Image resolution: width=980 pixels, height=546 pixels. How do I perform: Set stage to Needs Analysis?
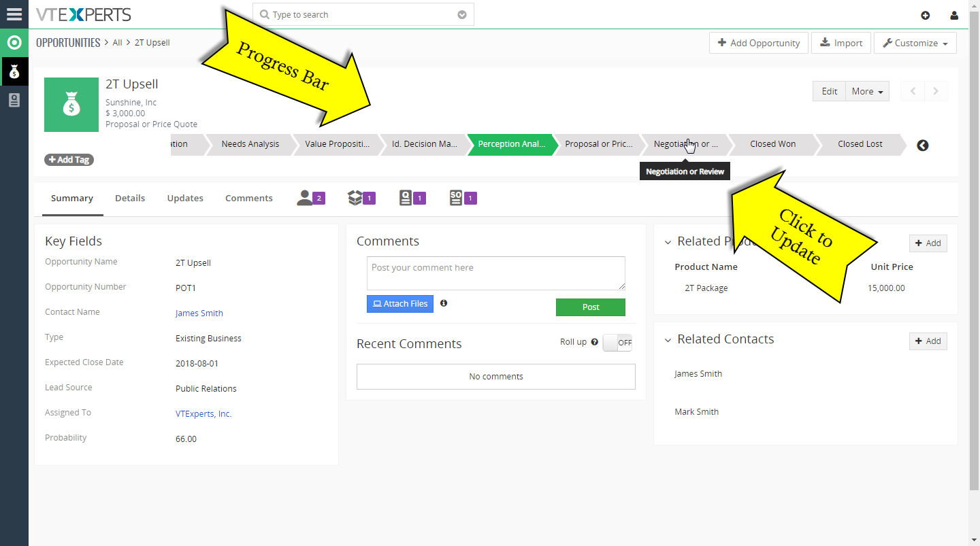pos(250,144)
